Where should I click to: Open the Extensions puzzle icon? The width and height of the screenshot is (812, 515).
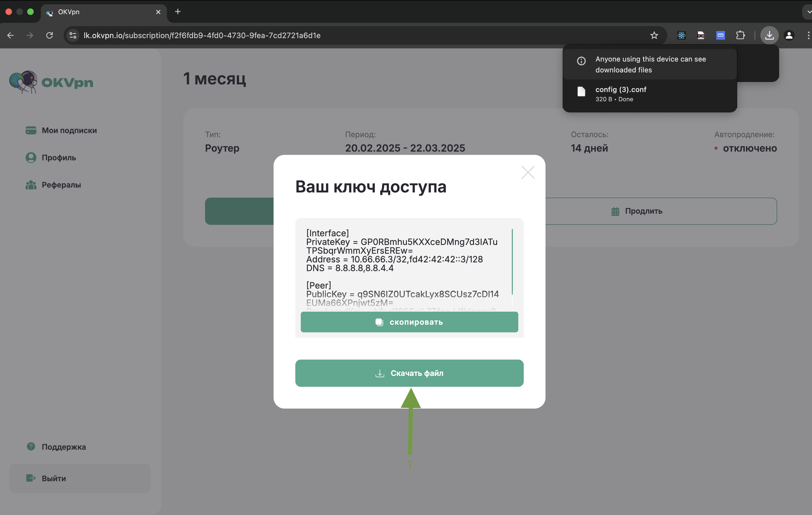[x=740, y=35]
